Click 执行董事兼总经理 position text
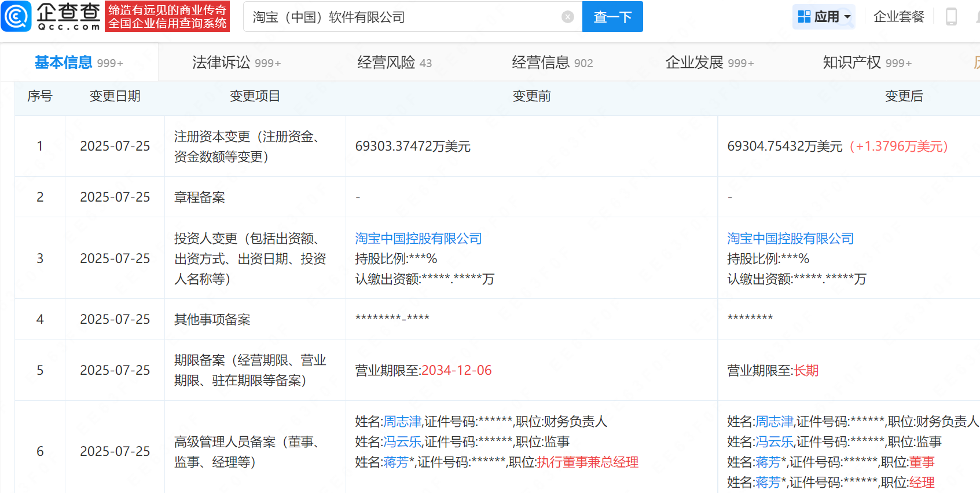980x493 pixels. 588,462
